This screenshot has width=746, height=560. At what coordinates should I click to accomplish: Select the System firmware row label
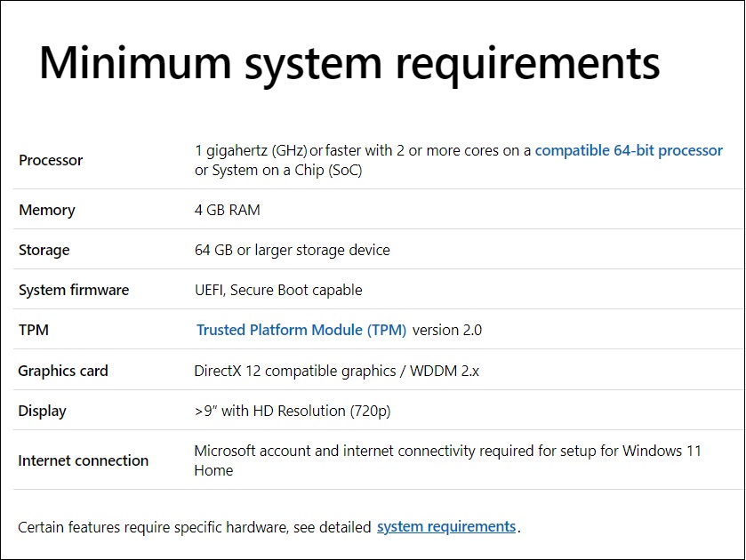(x=74, y=291)
